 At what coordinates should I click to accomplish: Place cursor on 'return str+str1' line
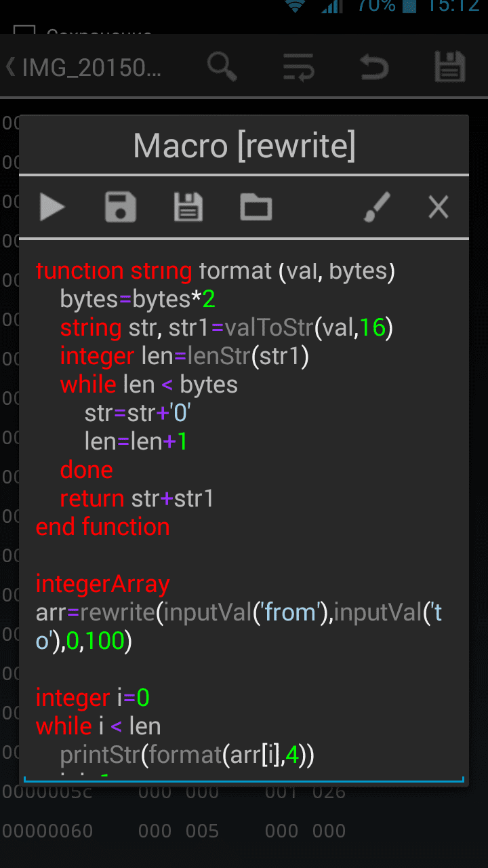137,498
